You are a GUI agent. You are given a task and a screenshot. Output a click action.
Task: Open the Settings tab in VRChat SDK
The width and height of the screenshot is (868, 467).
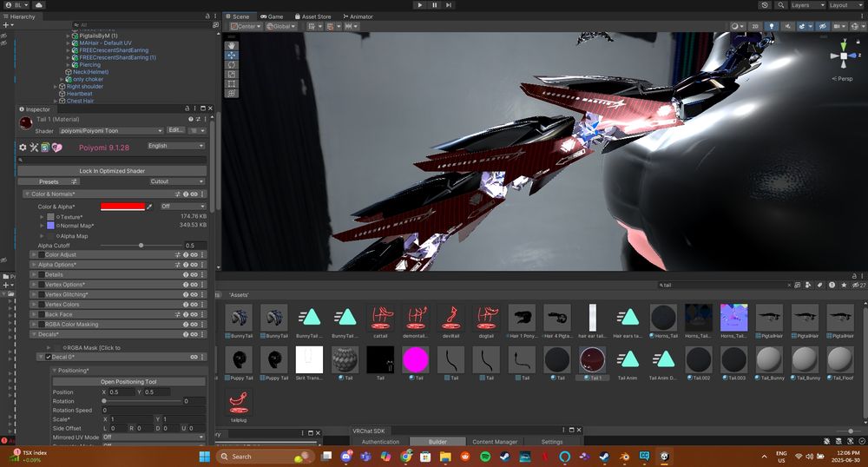pyautogui.click(x=552, y=442)
